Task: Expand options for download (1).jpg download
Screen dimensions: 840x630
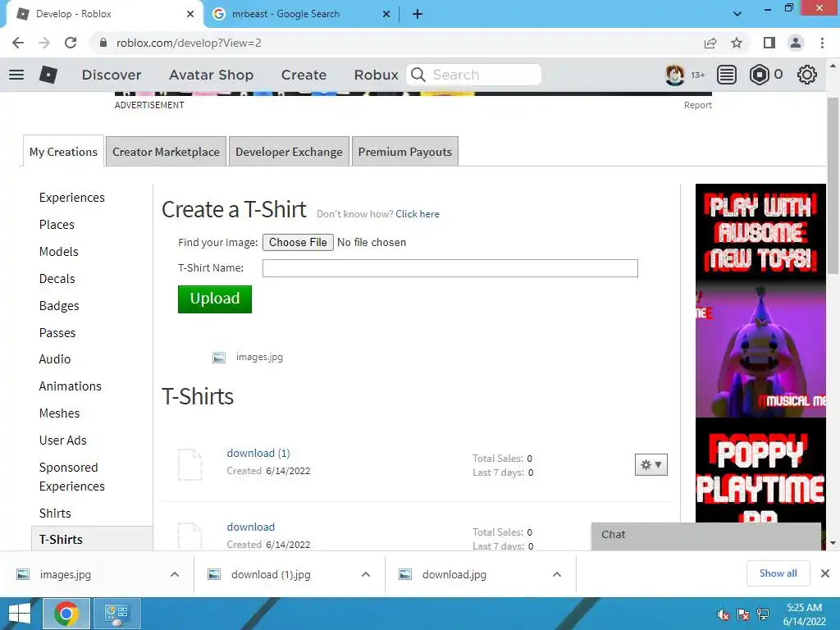Action: point(366,574)
